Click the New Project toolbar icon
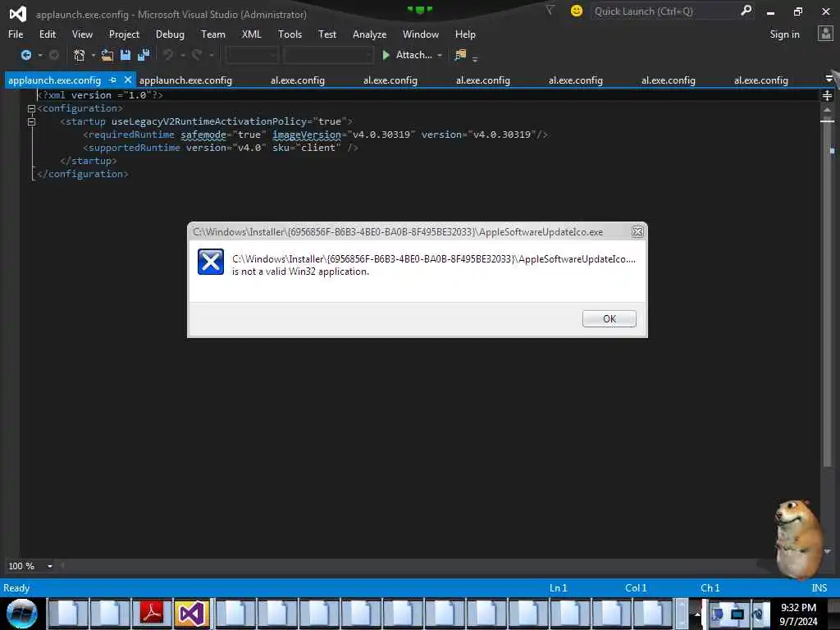The height and width of the screenshot is (630, 840). [x=80, y=55]
